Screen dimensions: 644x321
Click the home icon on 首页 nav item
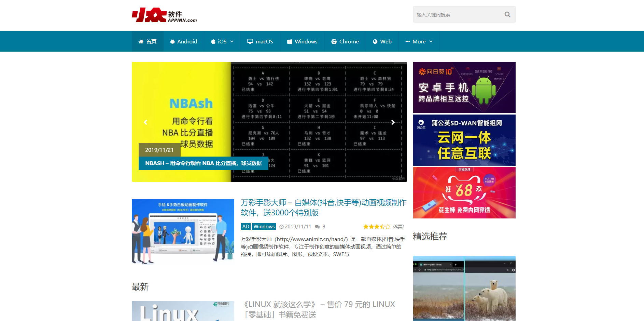click(x=141, y=41)
